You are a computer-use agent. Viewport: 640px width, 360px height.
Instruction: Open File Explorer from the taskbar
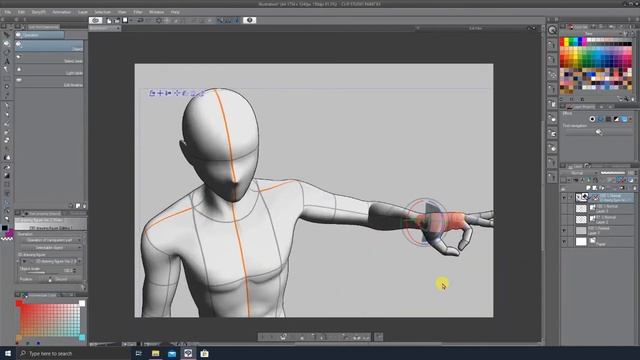pyautogui.click(x=156, y=353)
